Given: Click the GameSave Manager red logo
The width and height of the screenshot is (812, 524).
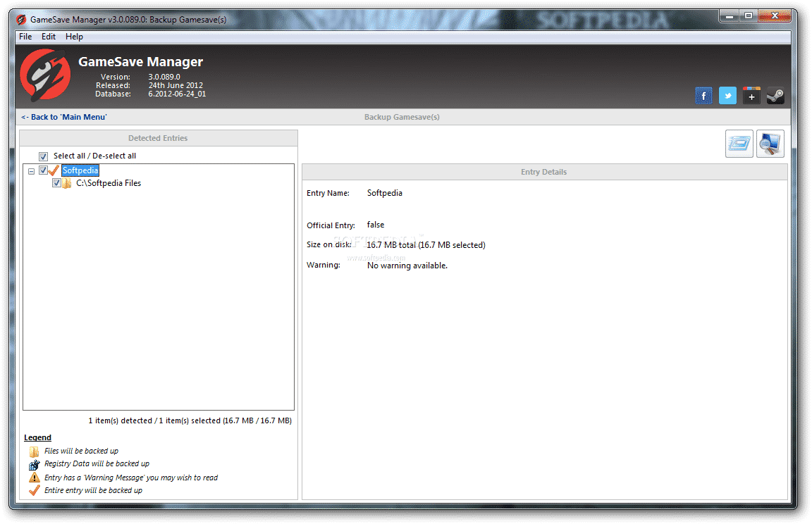Looking at the screenshot, I should coord(45,74).
